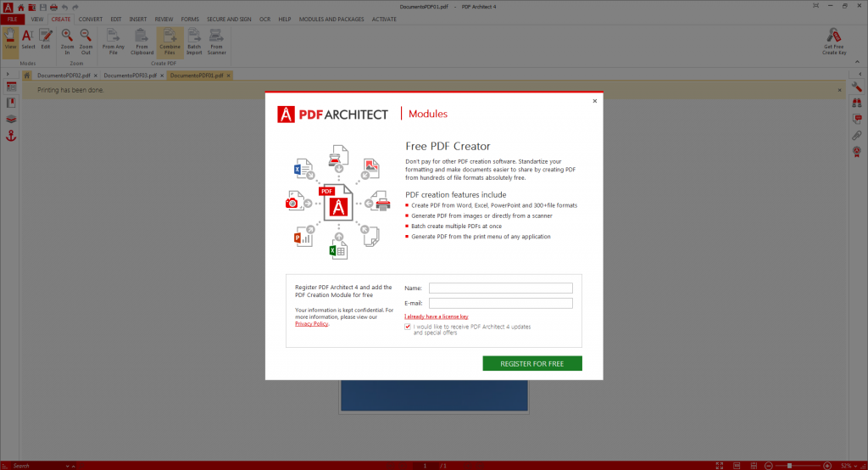This screenshot has width=868, height=470.
Task: Click the Redo arrow in title bar
Action: [75, 7]
